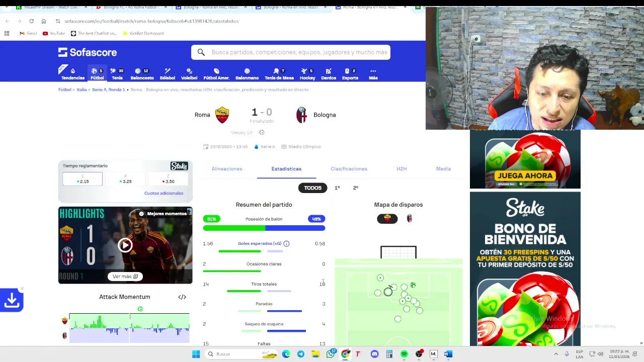The width and height of the screenshot is (644, 362).
Task: Open Fútbol breadcrumb link
Action: pos(64,89)
